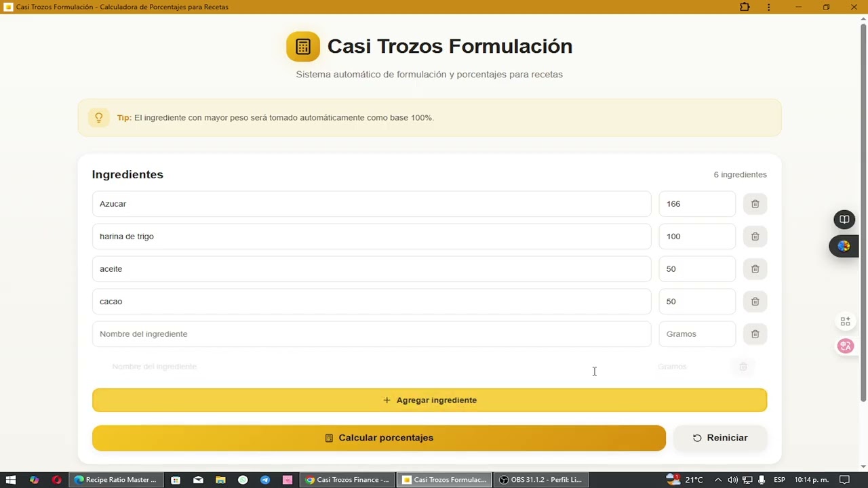The height and width of the screenshot is (488, 868).
Task: Open the reading book sidebar icon
Action: click(x=844, y=220)
